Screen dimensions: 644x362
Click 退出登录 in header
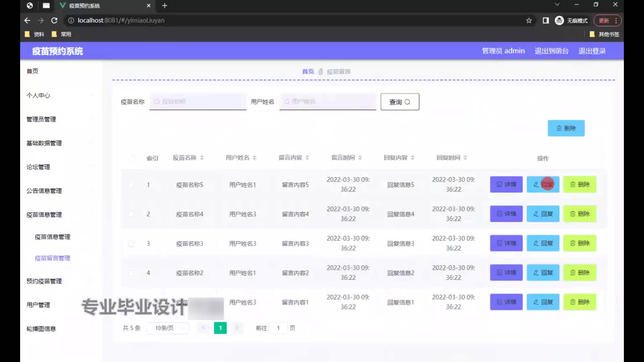pyautogui.click(x=592, y=51)
